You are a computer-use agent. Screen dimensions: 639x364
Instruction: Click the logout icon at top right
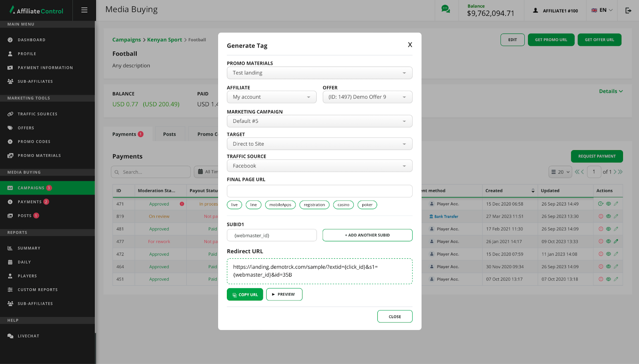(628, 10)
